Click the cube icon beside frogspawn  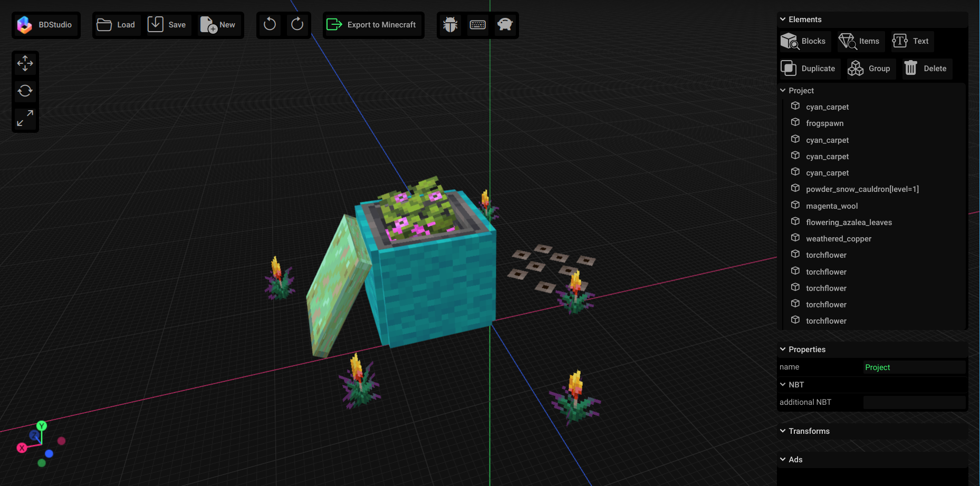[x=795, y=122]
